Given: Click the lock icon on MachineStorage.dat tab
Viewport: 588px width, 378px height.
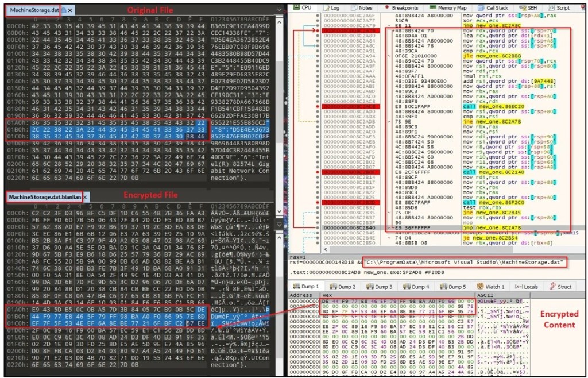Looking at the screenshot, I should 64,10.
